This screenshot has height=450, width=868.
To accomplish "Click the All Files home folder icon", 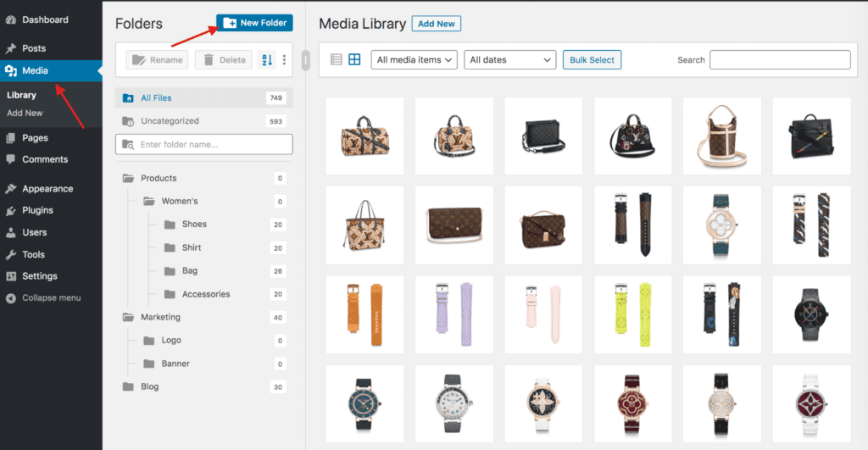I will click(x=128, y=98).
